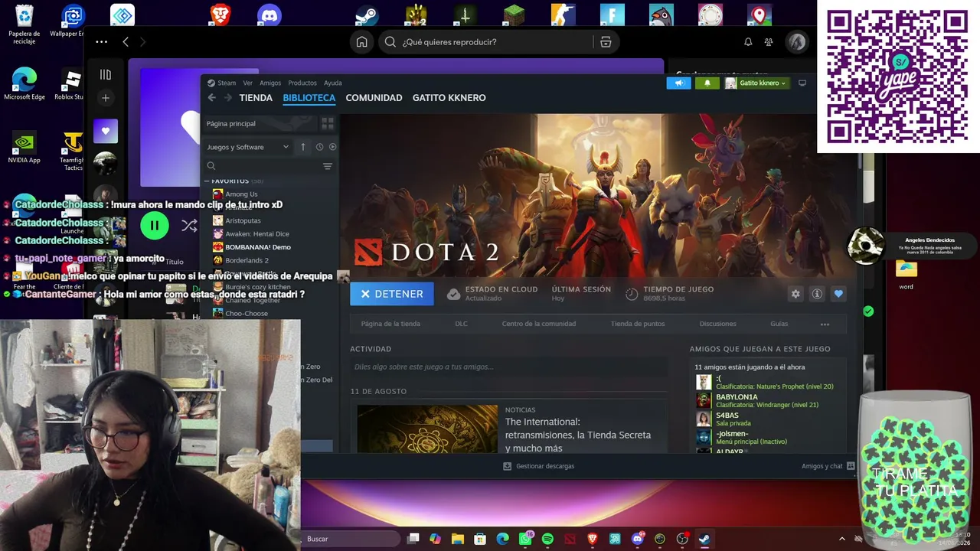Open WhatsApp from the taskbar
This screenshot has height=551, width=980.
click(x=525, y=539)
